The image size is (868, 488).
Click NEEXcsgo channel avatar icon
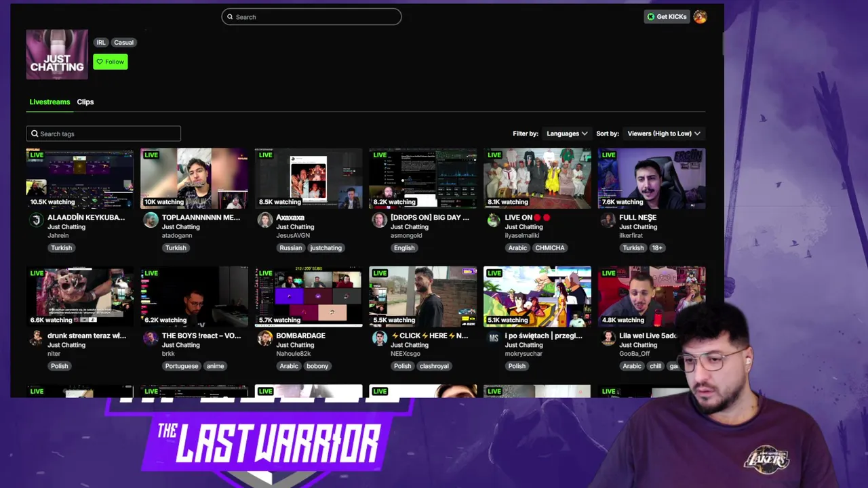click(379, 338)
